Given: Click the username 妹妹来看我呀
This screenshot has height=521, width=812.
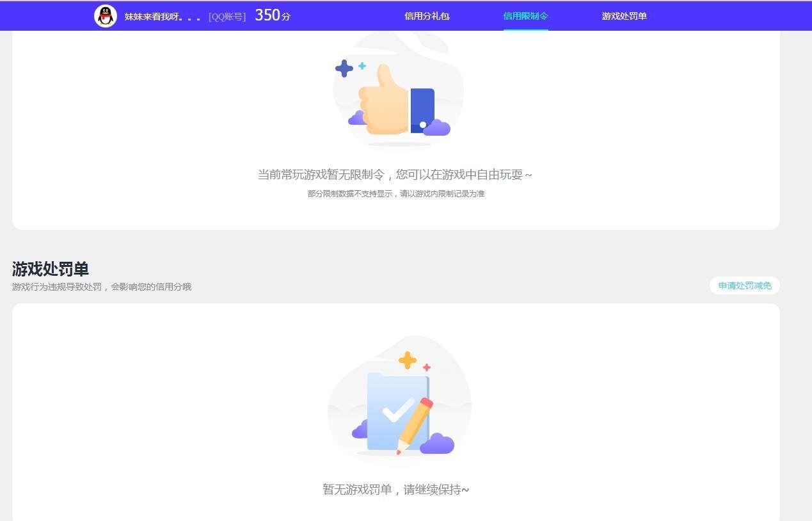Looking at the screenshot, I should (x=164, y=17).
